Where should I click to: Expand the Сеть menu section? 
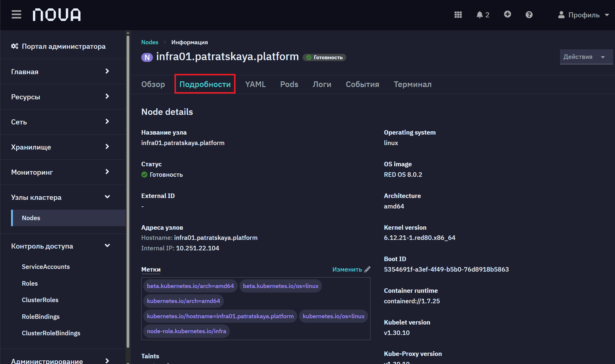(63, 122)
